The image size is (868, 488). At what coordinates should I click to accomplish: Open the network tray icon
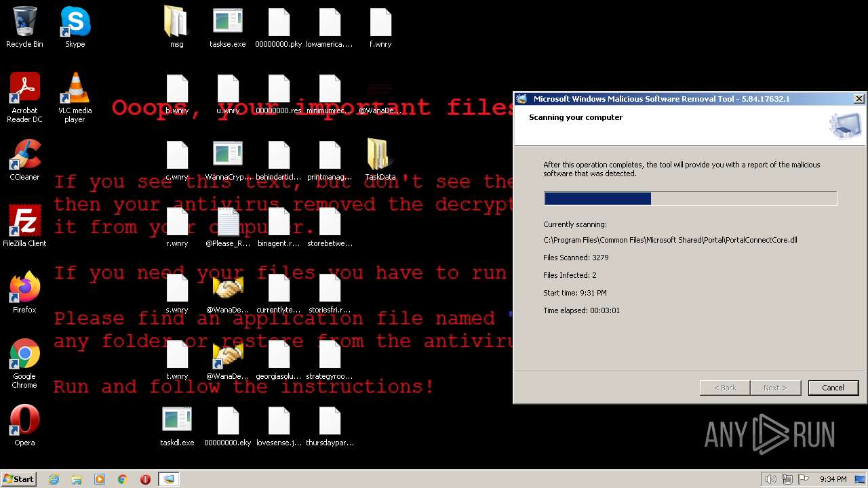[x=787, y=479]
